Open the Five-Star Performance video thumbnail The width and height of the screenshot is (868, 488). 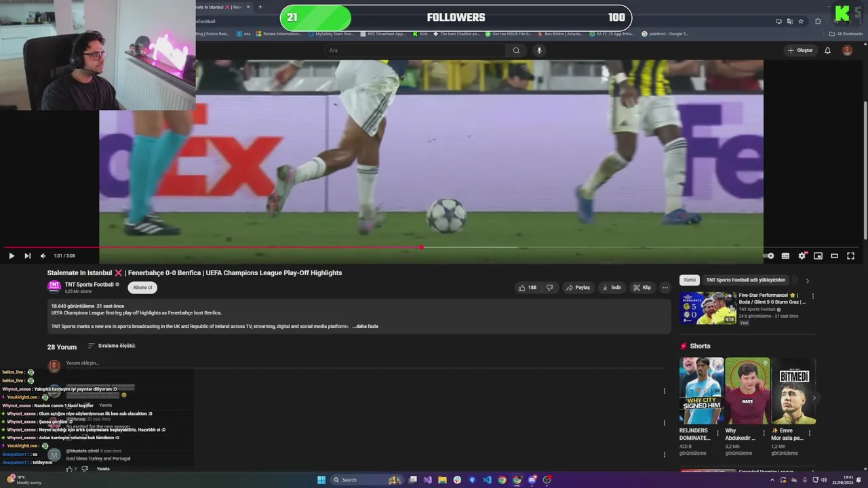pos(708,308)
